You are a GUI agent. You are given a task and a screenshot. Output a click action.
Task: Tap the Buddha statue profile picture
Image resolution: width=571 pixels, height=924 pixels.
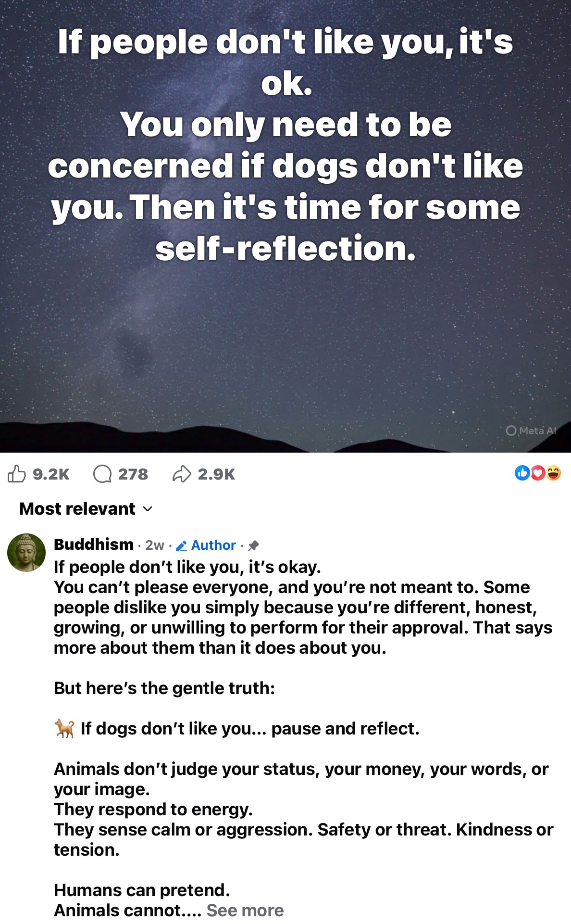click(x=26, y=552)
